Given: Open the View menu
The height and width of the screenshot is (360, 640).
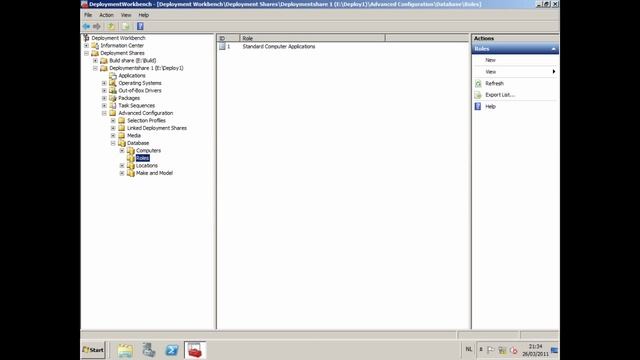Looking at the screenshot, I should pos(126,15).
